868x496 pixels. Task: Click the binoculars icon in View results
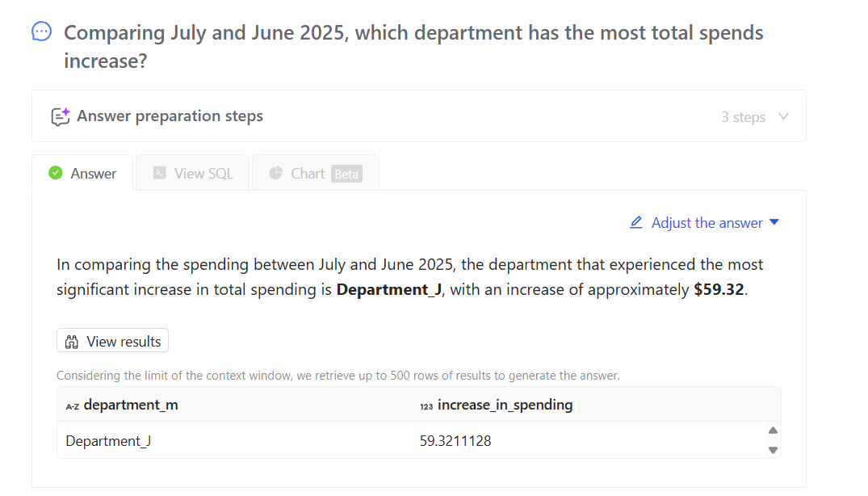[x=71, y=342]
